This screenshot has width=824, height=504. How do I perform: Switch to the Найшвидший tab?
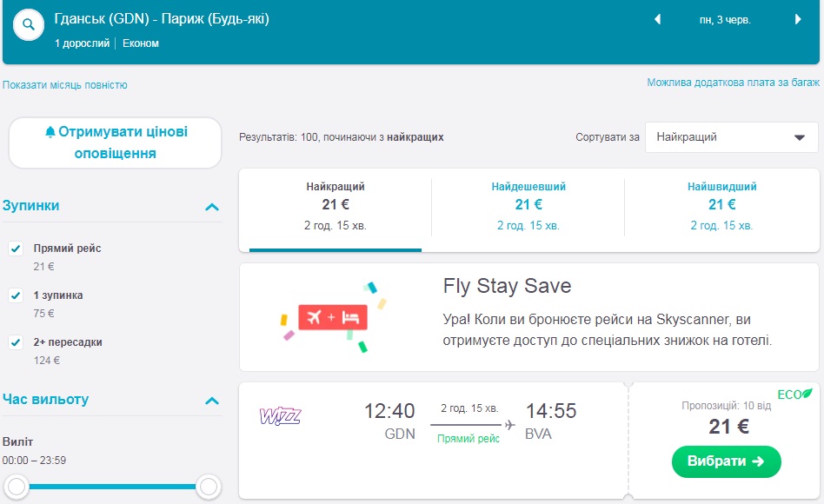[721, 206]
